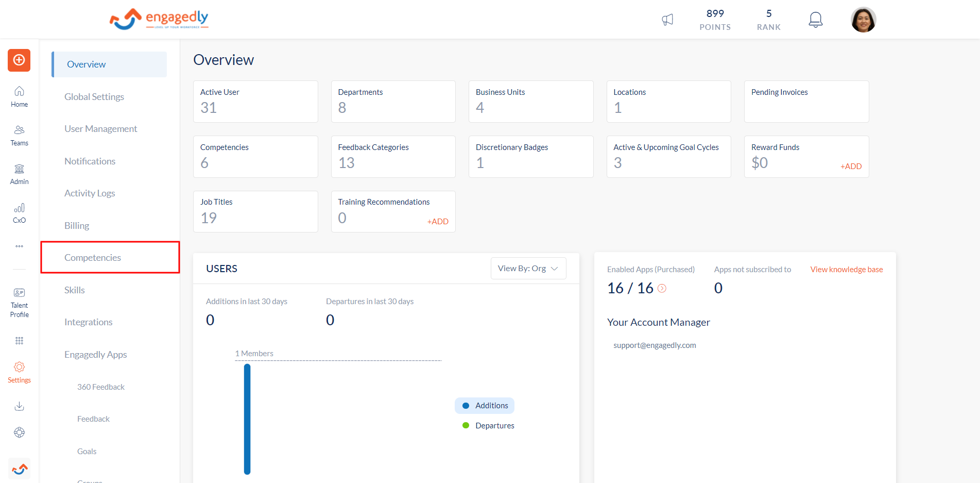Click the 5 RANK indicator

tap(768, 20)
